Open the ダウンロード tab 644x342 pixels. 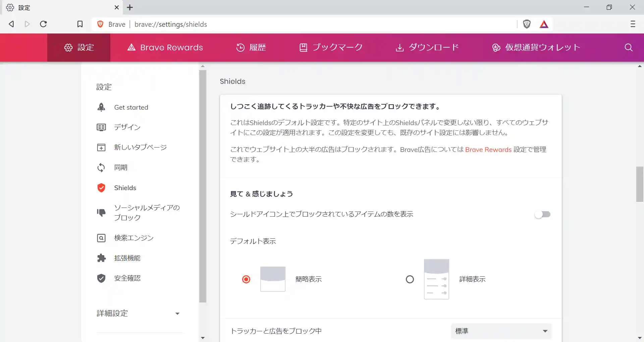(x=427, y=47)
